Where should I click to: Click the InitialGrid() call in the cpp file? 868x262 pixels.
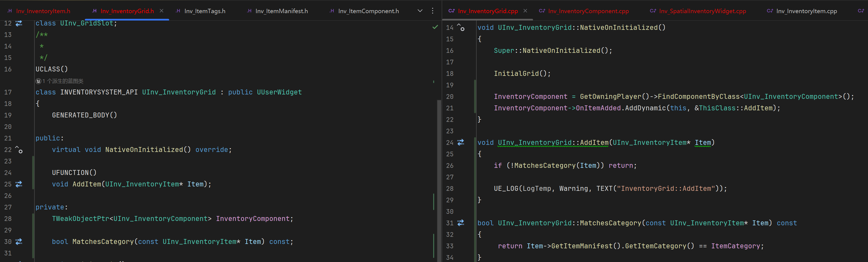click(521, 74)
